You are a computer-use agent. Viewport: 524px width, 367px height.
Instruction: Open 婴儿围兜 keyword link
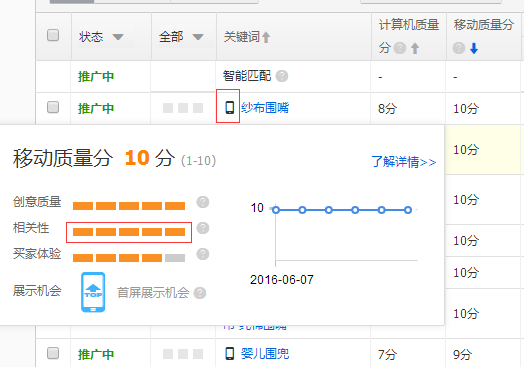click(x=265, y=354)
